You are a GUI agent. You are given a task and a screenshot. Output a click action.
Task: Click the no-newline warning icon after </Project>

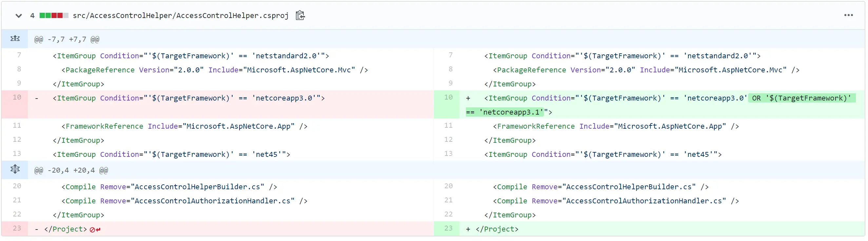[95, 230]
